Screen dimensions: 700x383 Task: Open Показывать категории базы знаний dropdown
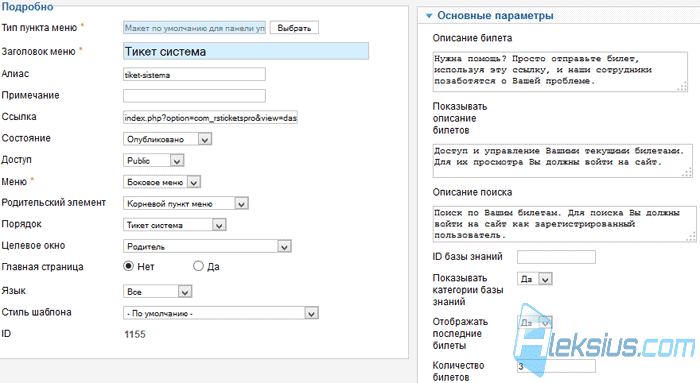(x=535, y=279)
